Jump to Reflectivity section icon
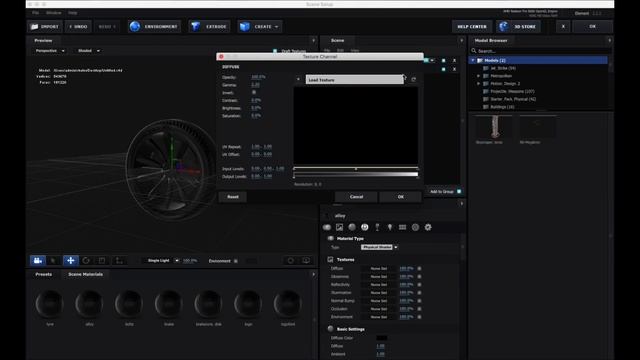The image size is (640, 360). point(364,227)
